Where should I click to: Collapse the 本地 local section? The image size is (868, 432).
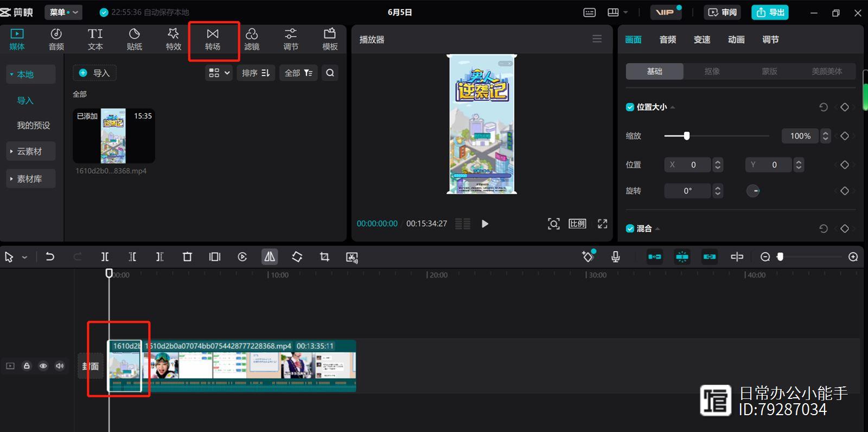click(31, 74)
